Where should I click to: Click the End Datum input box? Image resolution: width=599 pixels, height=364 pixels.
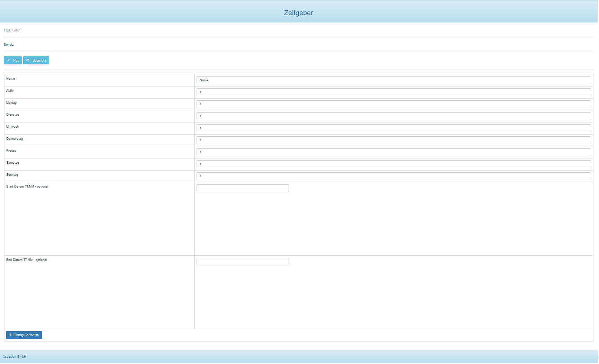tap(243, 262)
